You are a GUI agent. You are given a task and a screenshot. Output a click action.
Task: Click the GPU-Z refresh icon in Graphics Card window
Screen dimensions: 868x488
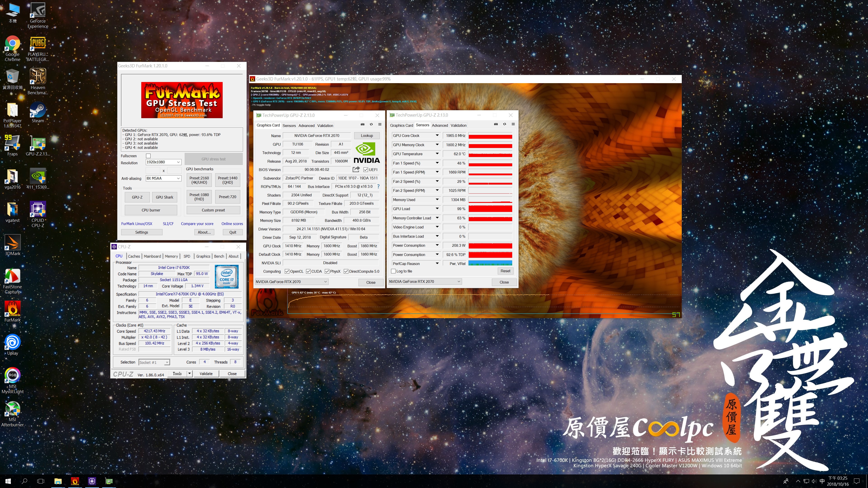(x=371, y=125)
